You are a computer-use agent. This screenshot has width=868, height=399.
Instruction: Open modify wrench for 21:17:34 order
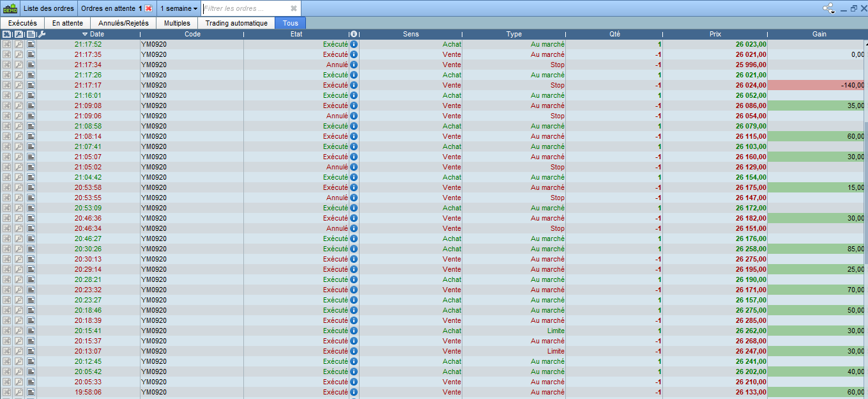[x=19, y=65]
